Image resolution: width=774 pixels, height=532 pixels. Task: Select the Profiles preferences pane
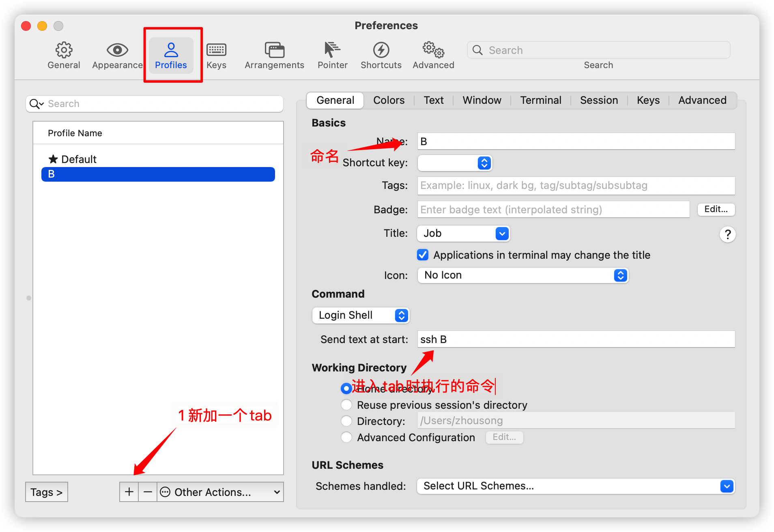171,56
